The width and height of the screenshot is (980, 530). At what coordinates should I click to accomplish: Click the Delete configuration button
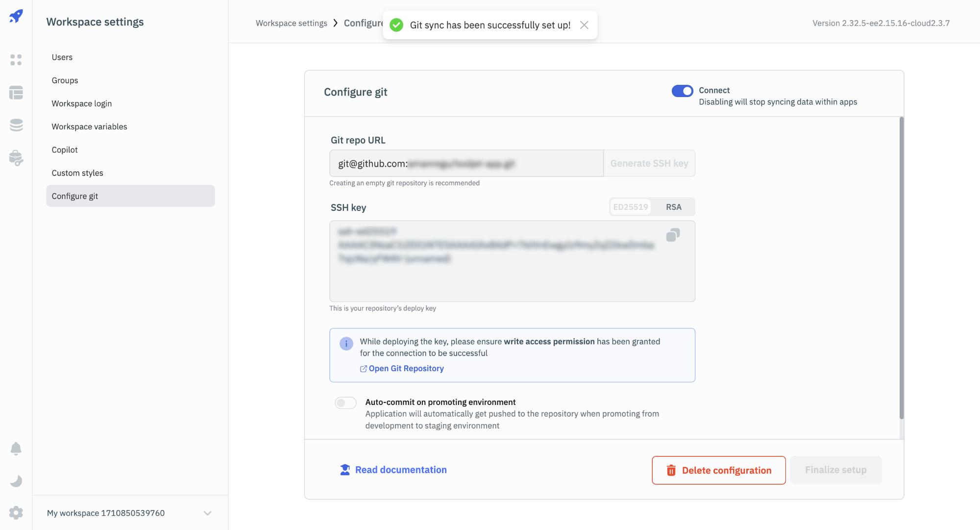(718, 470)
